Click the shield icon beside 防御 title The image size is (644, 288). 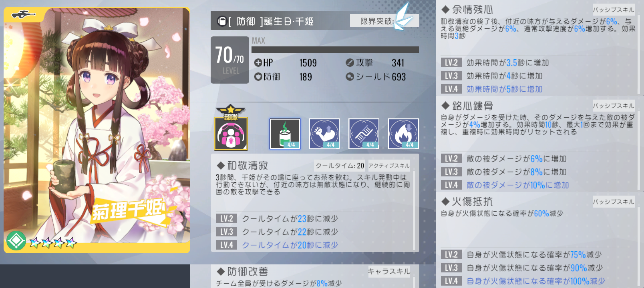221,21
